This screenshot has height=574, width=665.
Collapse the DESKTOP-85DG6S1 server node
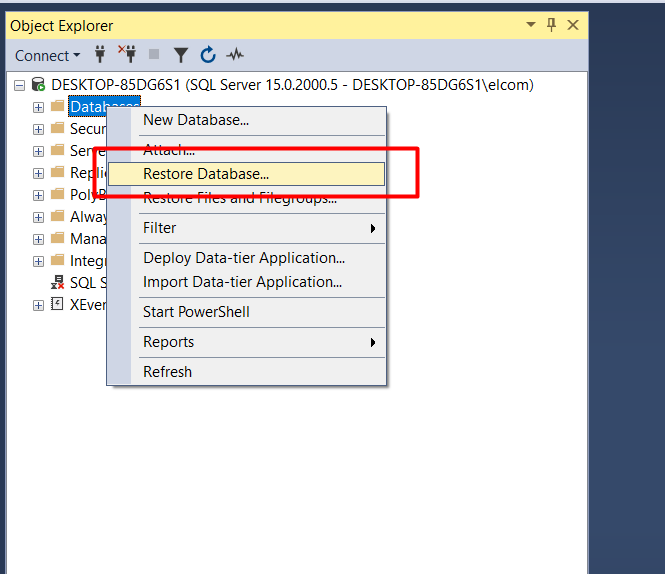tap(19, 85)
